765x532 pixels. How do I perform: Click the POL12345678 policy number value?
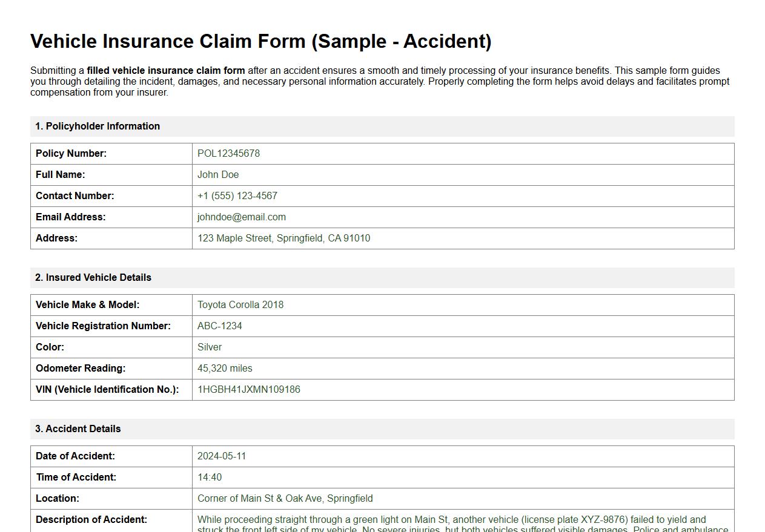pyautogui.click(x=228, y=154)
